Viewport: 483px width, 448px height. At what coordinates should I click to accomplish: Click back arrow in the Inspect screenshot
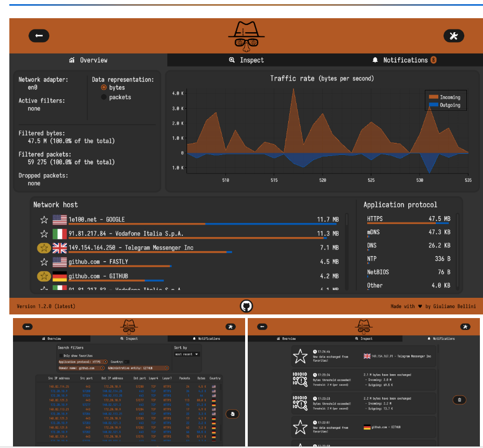pyautogui.click(x=28, y=326)
